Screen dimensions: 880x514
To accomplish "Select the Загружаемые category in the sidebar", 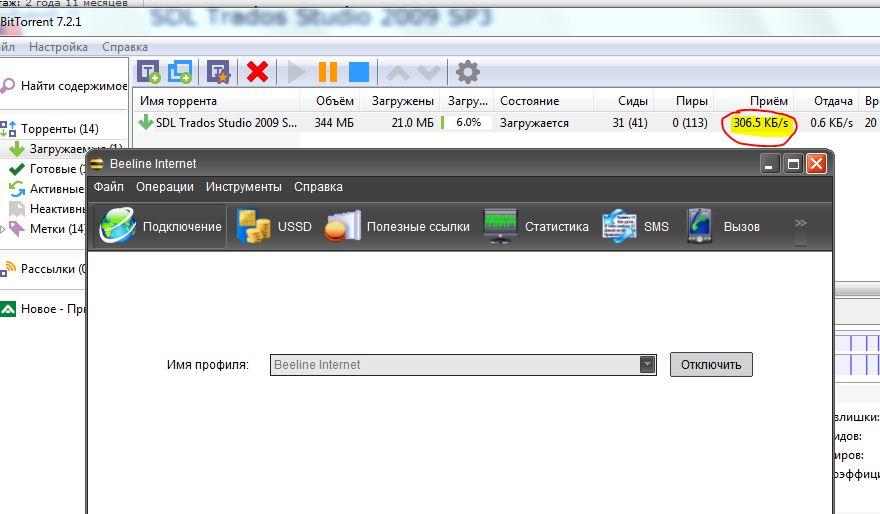I will 66,149.
